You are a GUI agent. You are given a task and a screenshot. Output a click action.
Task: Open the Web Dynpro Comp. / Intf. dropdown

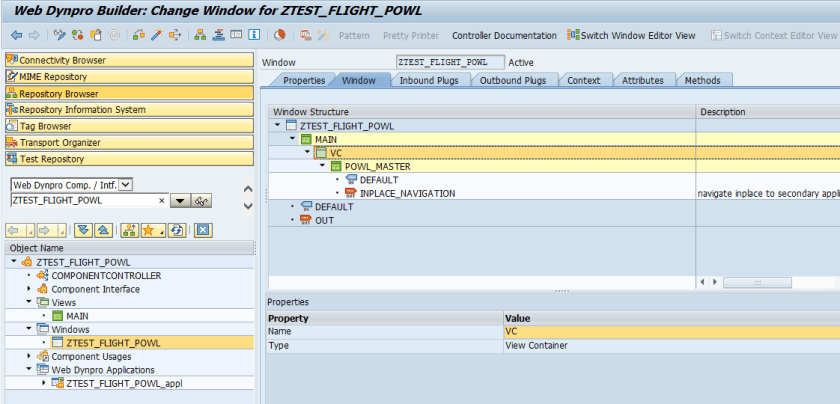click(125, 185)
